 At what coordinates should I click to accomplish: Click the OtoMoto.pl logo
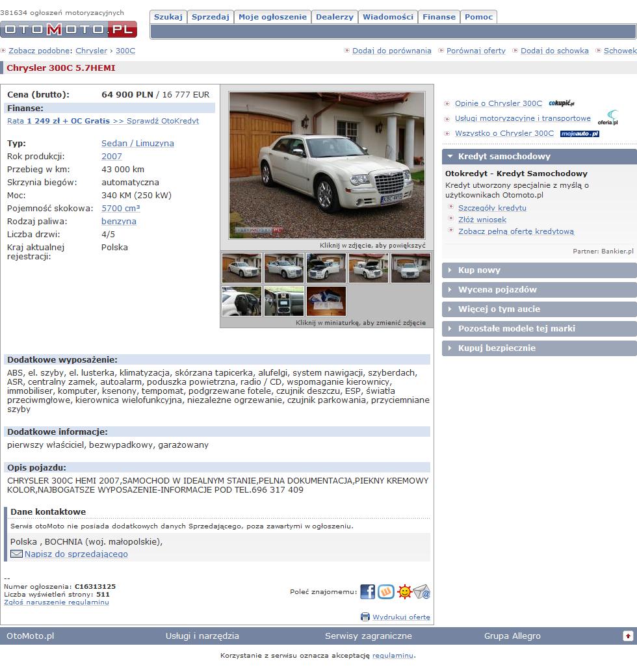coord(69,29)
